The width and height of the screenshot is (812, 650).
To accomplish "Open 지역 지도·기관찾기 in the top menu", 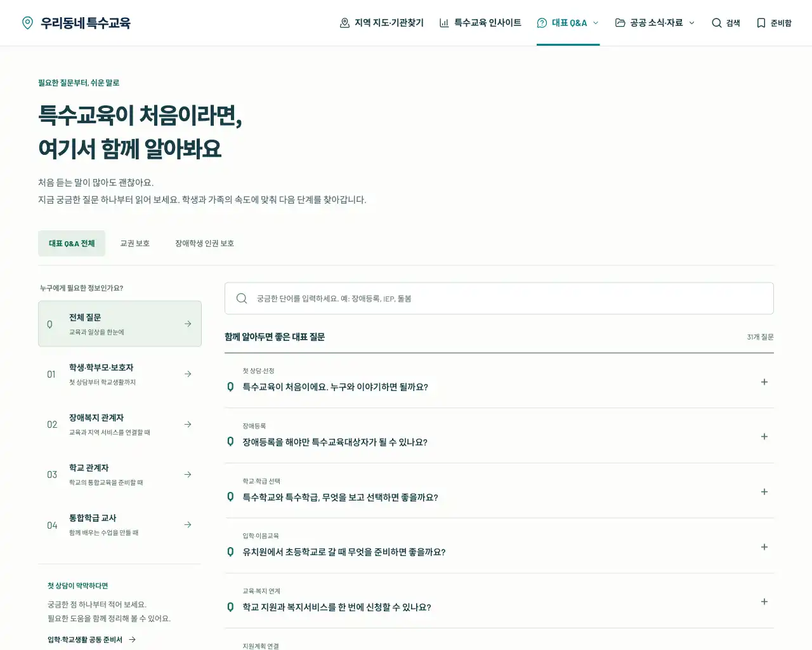I will 382,23.
